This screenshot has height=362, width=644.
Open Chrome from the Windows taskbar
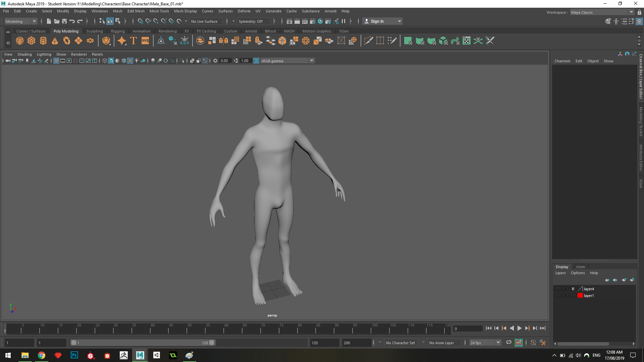coord(42,355)
